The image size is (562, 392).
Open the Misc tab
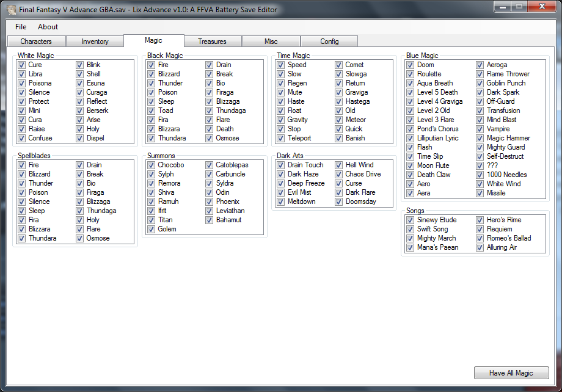[x=271, y=42]
